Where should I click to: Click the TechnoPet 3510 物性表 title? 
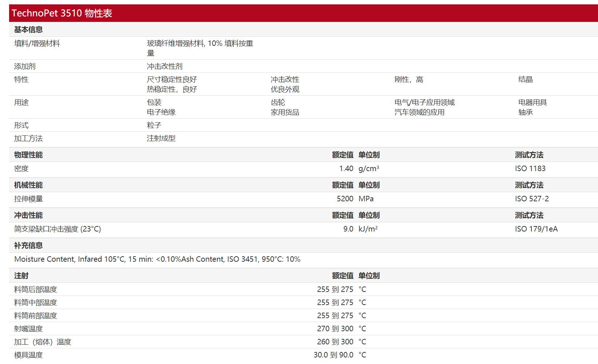[62, 13]
